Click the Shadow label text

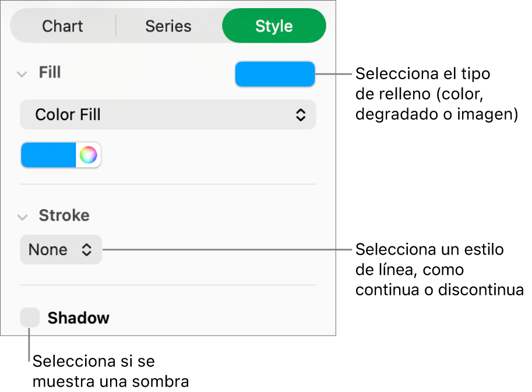[x=79, y=318]
